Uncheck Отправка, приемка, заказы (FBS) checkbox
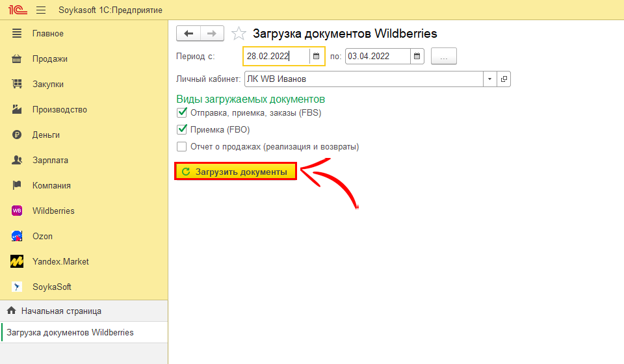 tap(182, 113)
